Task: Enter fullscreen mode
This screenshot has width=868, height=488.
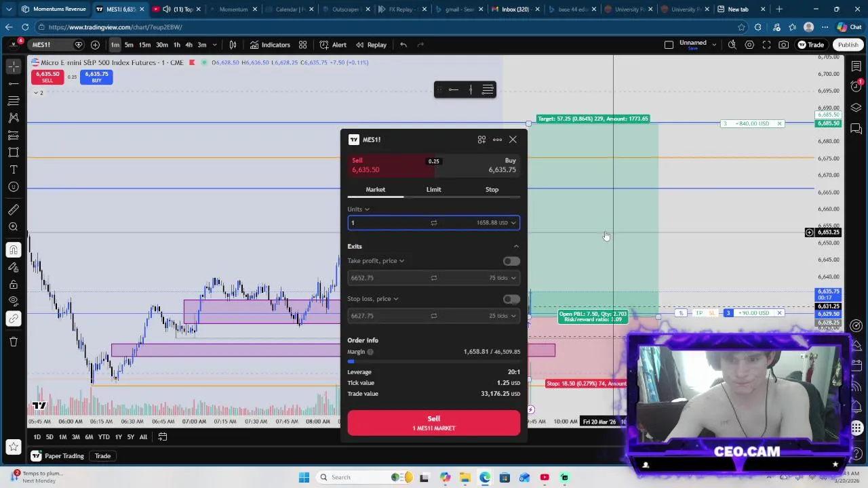Action: (x=766, y=45)
